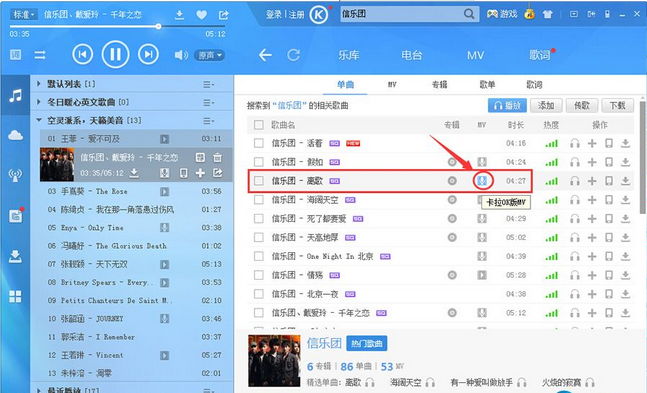Open the download manager sidebar icon

(x=15, y=256)
